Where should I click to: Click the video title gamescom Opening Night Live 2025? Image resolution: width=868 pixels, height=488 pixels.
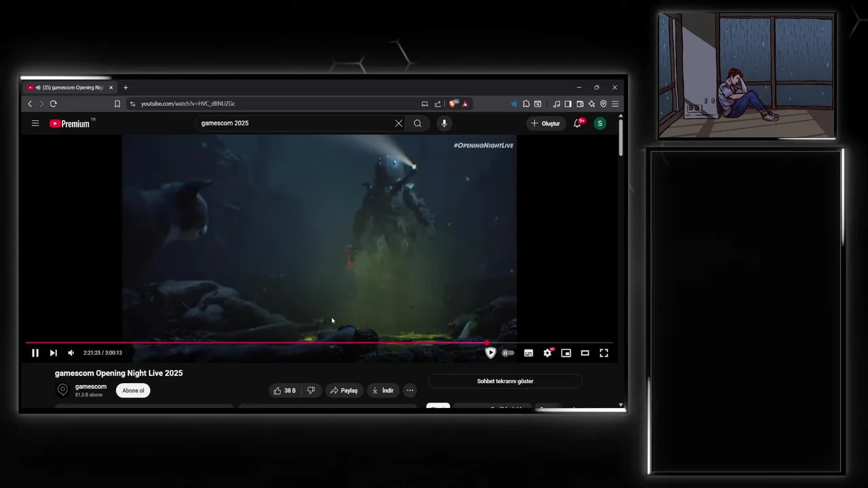click(x=119, y=373)
